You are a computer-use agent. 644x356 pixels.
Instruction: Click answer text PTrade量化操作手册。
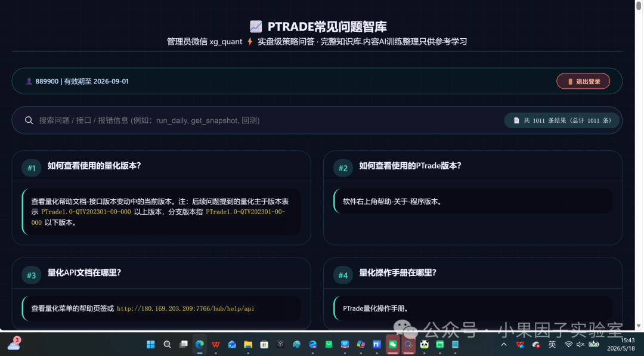pyautogui.click(x=376, y=308)
